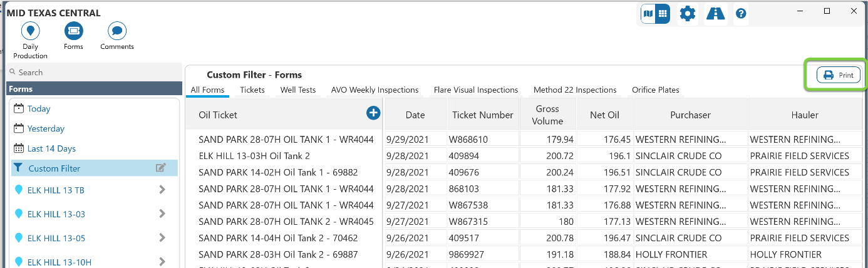Select Last 14 Days filter
The height and width of the screenshot is (268, 868).
pos(51,148)
